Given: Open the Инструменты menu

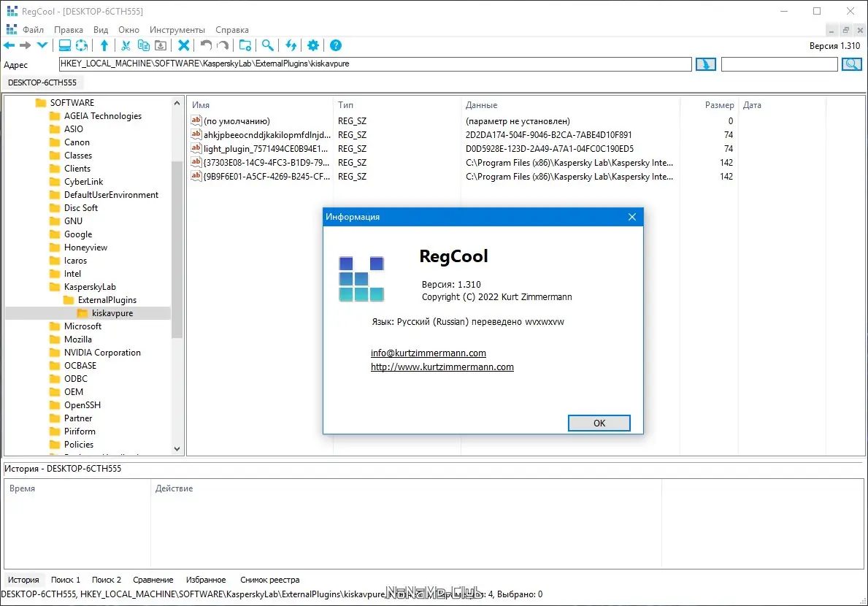Looking at the screenshot, I should coord(177,30).
